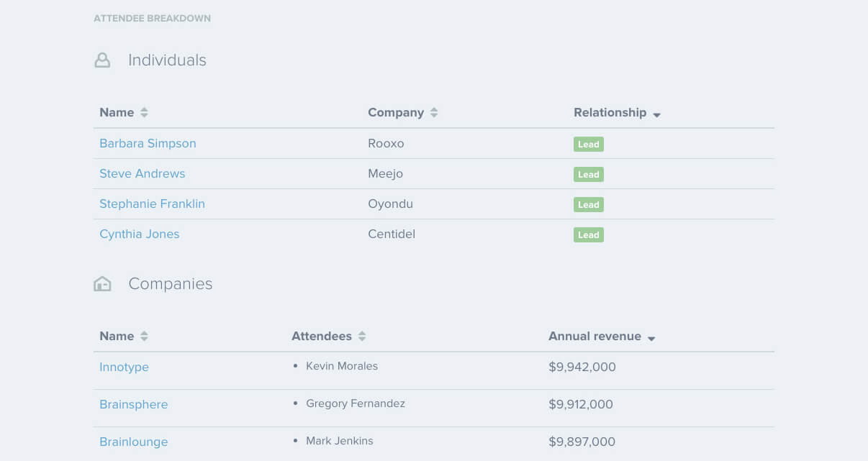Click the Individuals person icon
868x461 pixels.
(x=102, y=60)
